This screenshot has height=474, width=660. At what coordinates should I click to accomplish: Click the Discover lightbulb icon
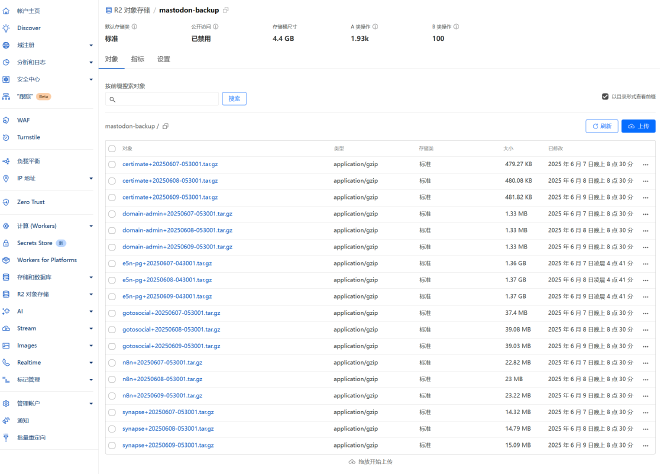[x=6, y=28]
